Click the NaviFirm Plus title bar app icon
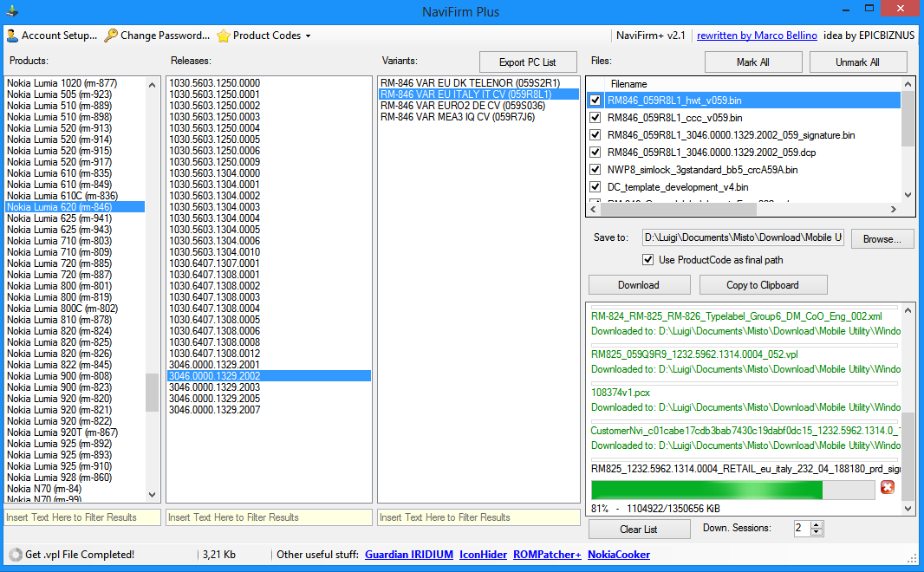924x572 pixels. tap(12, 10)
